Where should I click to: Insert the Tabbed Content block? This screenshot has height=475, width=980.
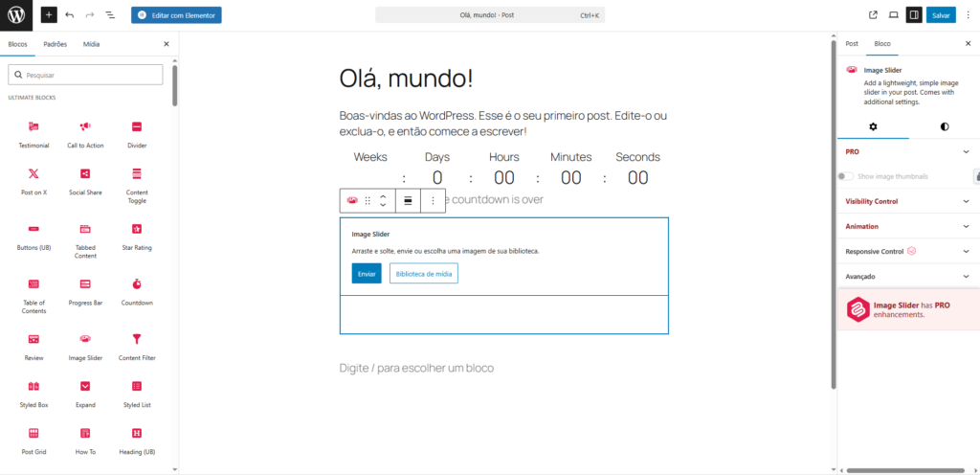point(85,240)
